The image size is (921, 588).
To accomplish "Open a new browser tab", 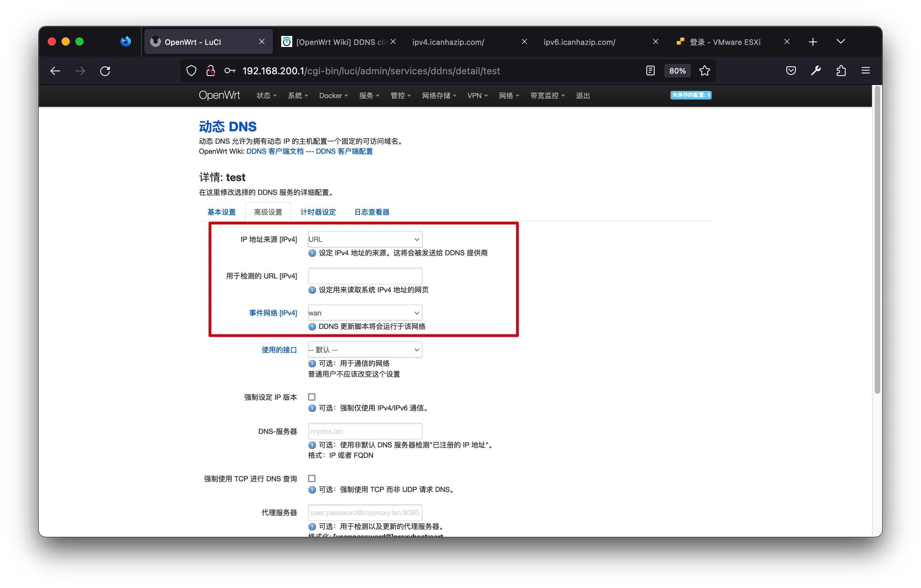I will [813, 42].
